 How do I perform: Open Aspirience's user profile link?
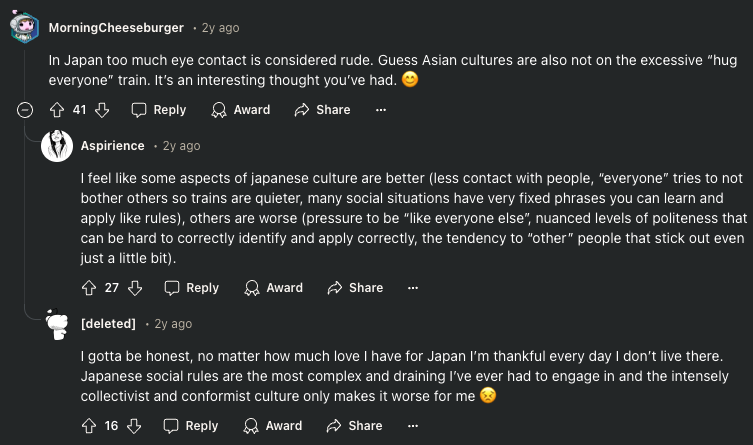tap(112, 146)
